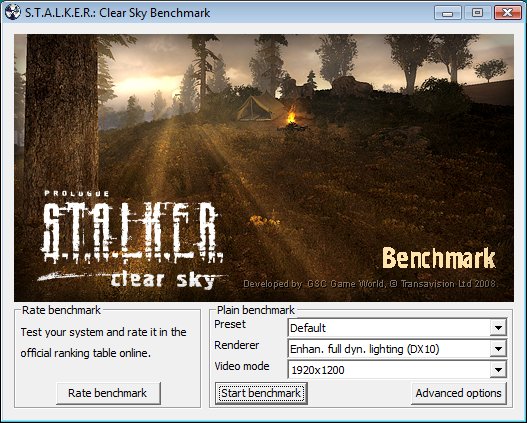Screen dimensions: 527x423
Task: Expand the Video mode dropdown arrow
Action: click(498, 370)
